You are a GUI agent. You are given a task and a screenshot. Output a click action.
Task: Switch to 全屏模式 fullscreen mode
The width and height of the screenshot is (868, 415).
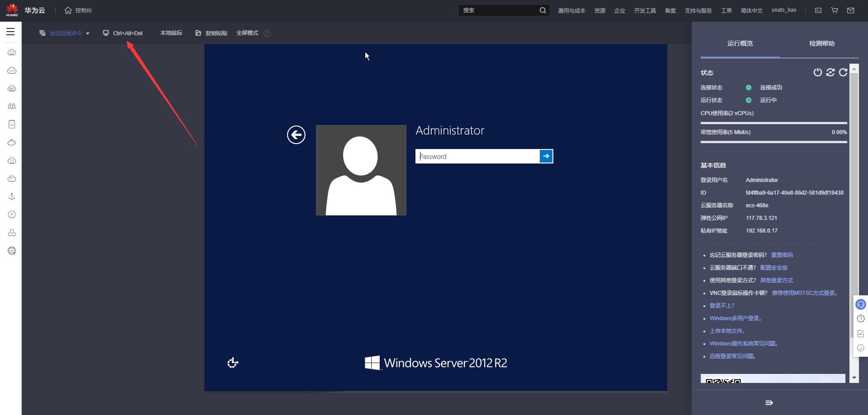tap(247, 33)
